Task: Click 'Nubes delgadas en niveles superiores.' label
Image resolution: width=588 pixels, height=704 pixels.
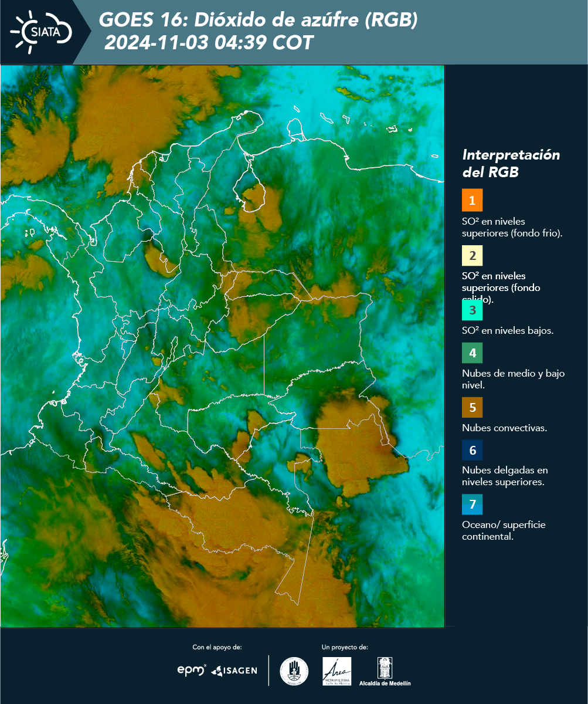Action: 505,476
